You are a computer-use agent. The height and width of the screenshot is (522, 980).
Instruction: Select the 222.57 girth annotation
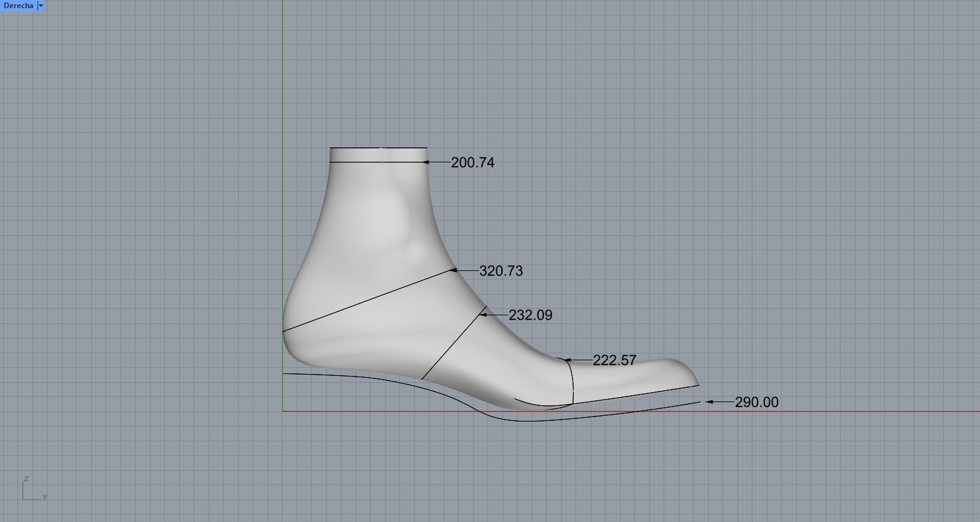[614, 360]
